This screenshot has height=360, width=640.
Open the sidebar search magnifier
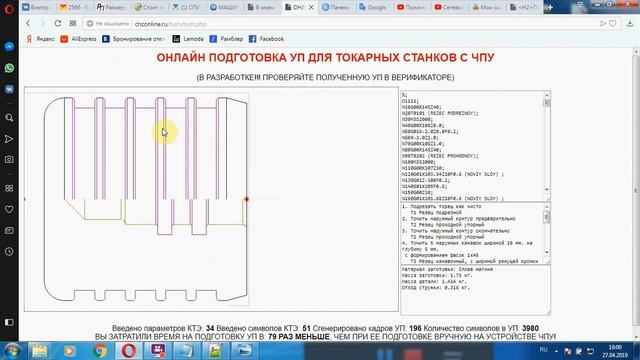tap(9, 118)
